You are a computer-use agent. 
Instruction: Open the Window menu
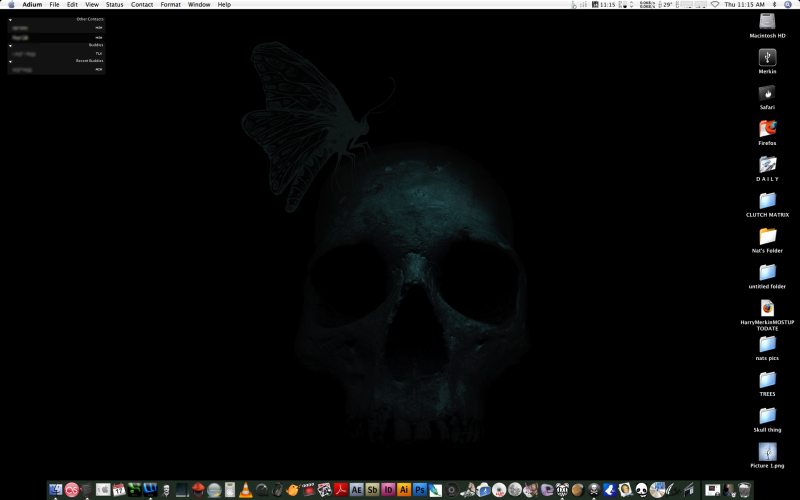coord(199,4)
